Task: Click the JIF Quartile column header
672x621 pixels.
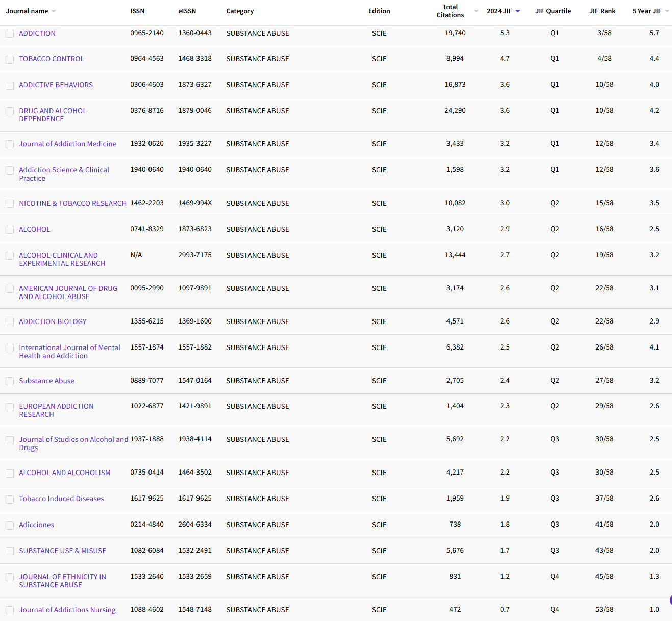Action: [x=553, y=11]
